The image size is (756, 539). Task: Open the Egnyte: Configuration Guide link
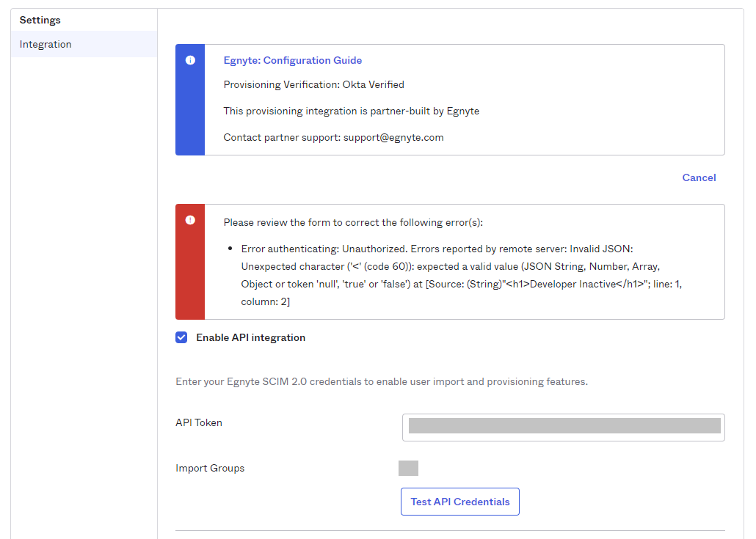tap(292, 60)
